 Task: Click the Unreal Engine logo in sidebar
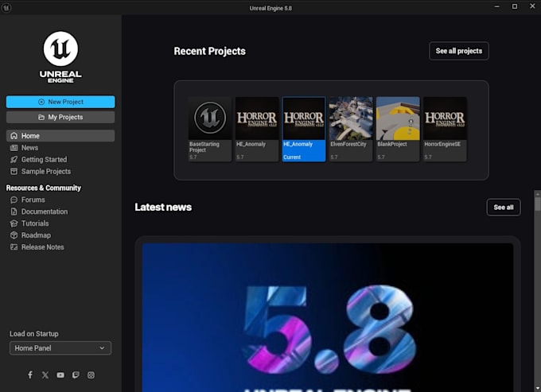(60, 57)
